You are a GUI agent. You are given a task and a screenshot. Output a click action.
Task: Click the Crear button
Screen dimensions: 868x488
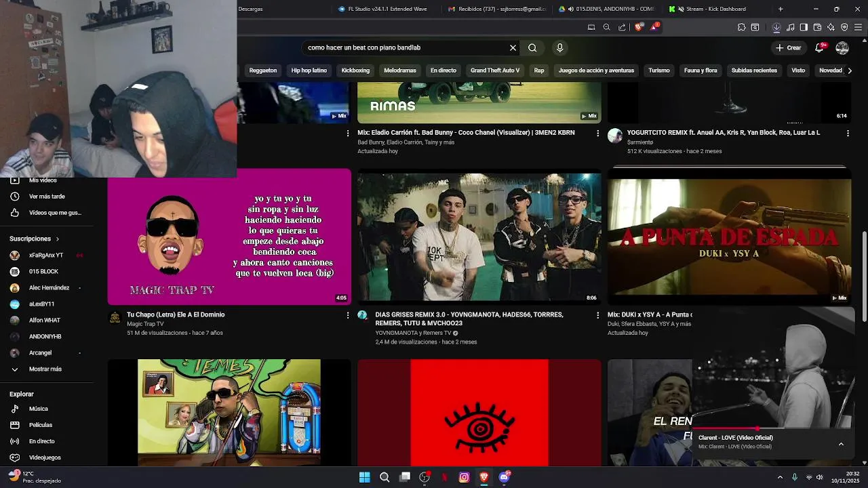789,47
